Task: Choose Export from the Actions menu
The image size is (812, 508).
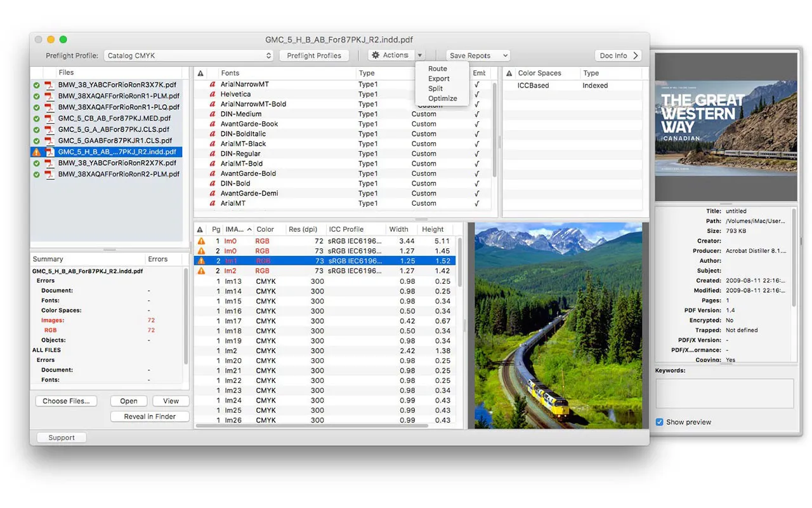Action: pyautogui.click(x=438, y=79)
